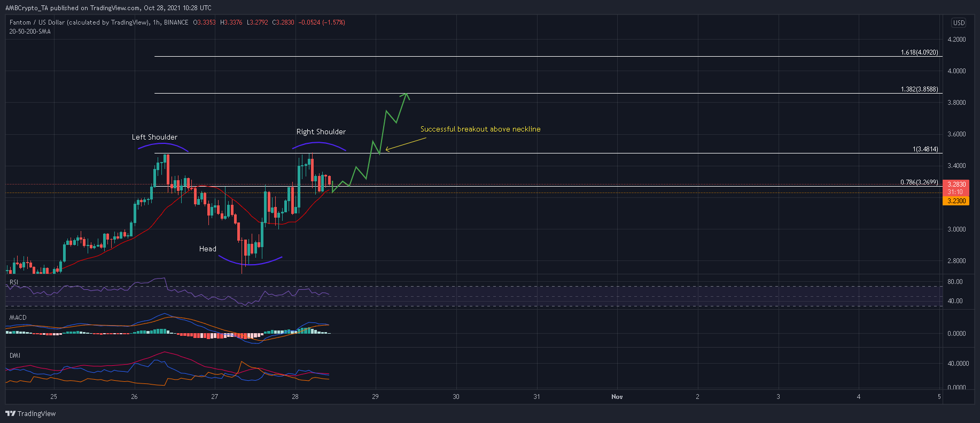
Task: Click the 0.786(3.2699) Fibonacci level label
Action: pyautogui.click(x=919, y=182)
